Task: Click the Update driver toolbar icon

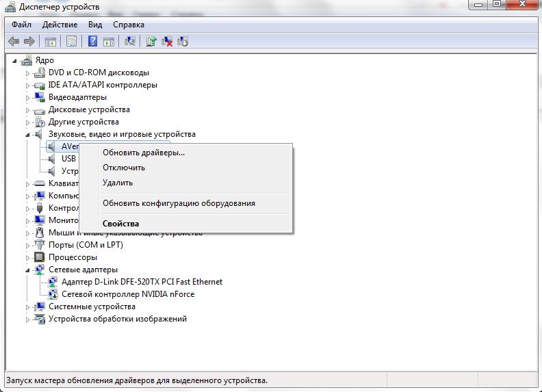Action: pyautogui.click(x=151, y=42)
